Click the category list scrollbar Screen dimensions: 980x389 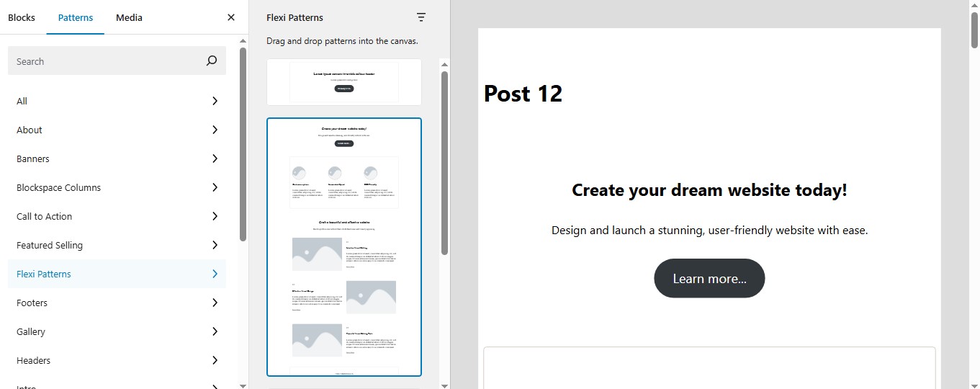243,144
